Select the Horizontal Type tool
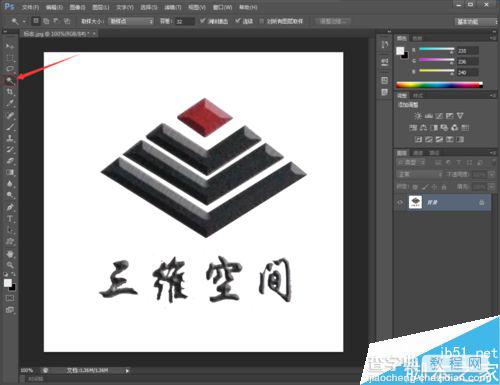The image size is (500, 385). pos(10,219)
